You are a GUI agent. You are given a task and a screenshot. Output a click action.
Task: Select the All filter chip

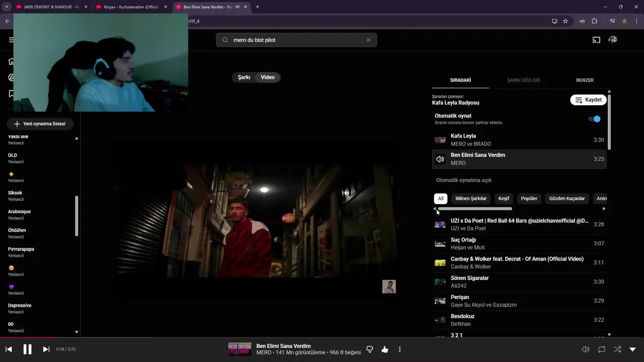(441, 199)
